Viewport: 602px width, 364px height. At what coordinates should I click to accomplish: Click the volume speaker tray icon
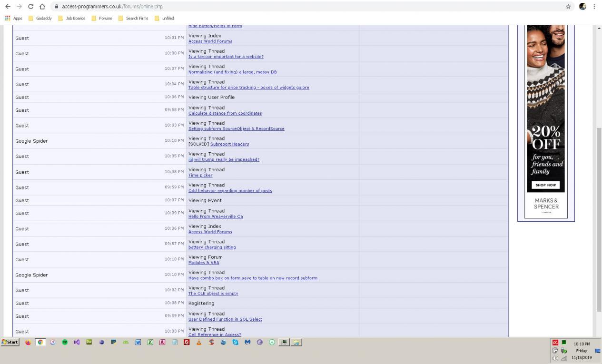coord(555,358)
